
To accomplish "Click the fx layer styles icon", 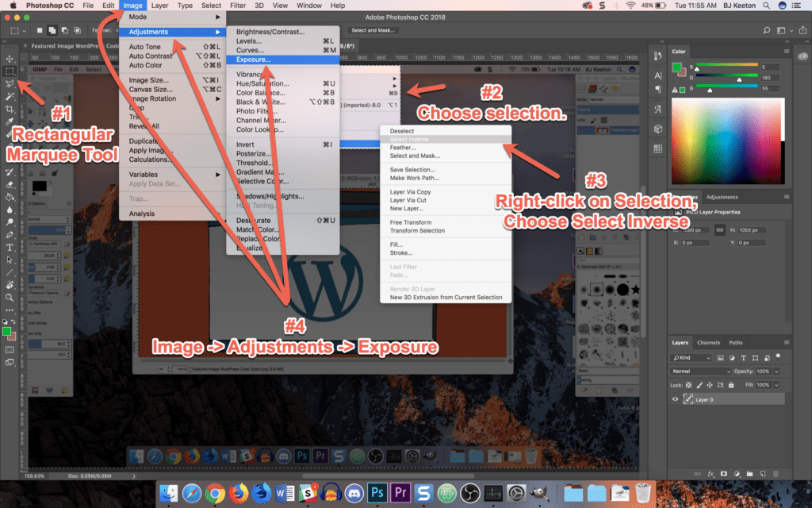I will (x=710, y=474).
